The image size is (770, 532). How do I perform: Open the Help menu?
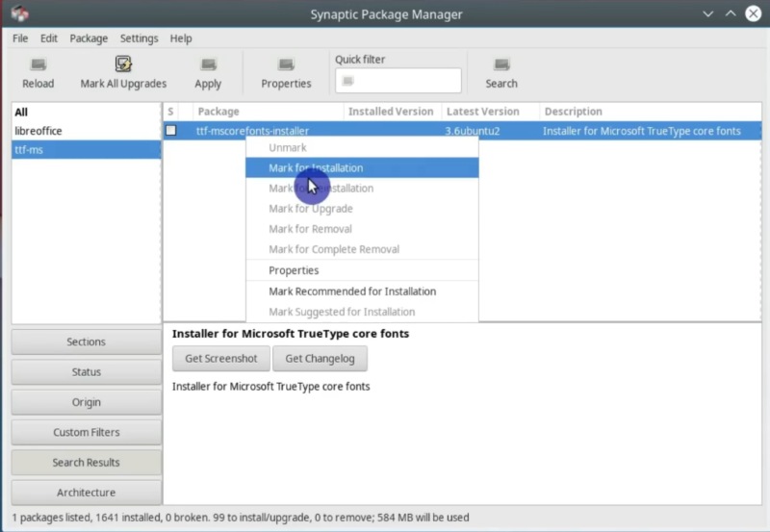point(181,38)
